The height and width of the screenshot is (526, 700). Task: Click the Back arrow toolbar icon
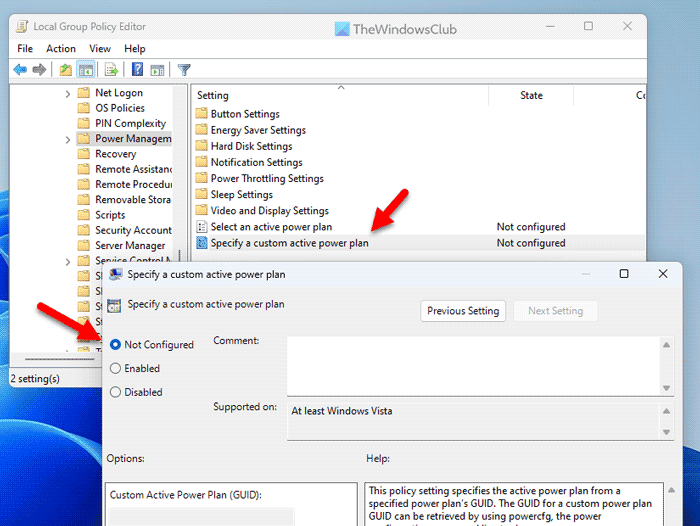pyautogui.click(x=20, y=70)
